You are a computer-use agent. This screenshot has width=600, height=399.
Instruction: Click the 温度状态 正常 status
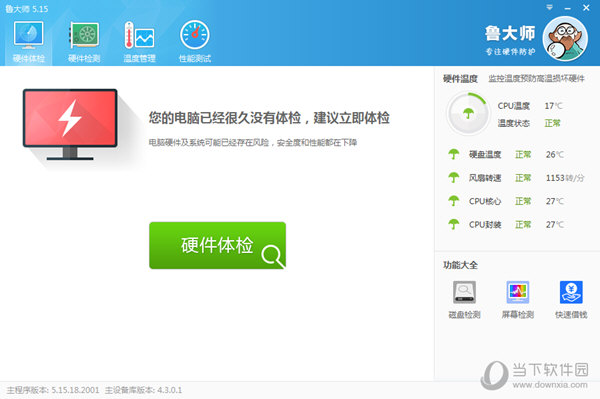point(529,123)
